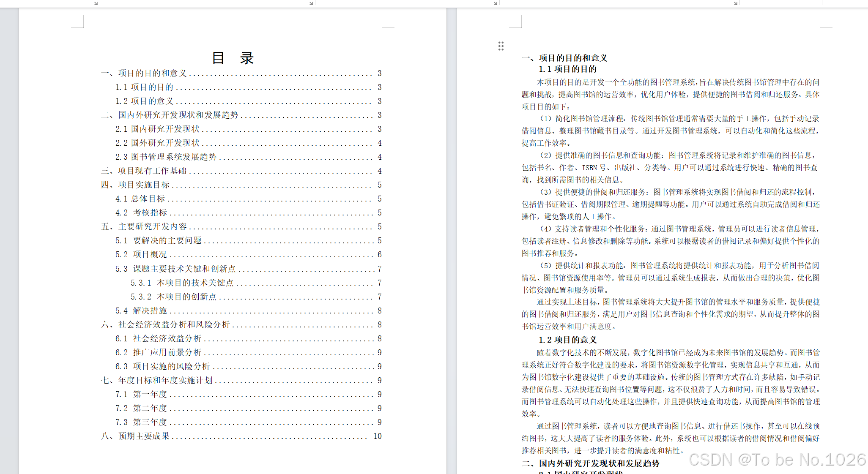Click the heading 1.2 项目的意义 in body text

(x=567, y=340)
